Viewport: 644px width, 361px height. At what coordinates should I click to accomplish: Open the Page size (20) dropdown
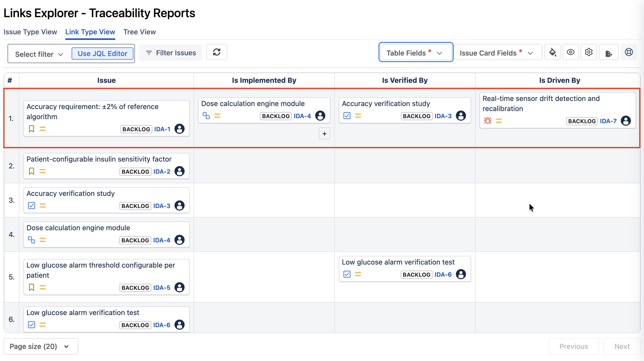pos(41,346)
